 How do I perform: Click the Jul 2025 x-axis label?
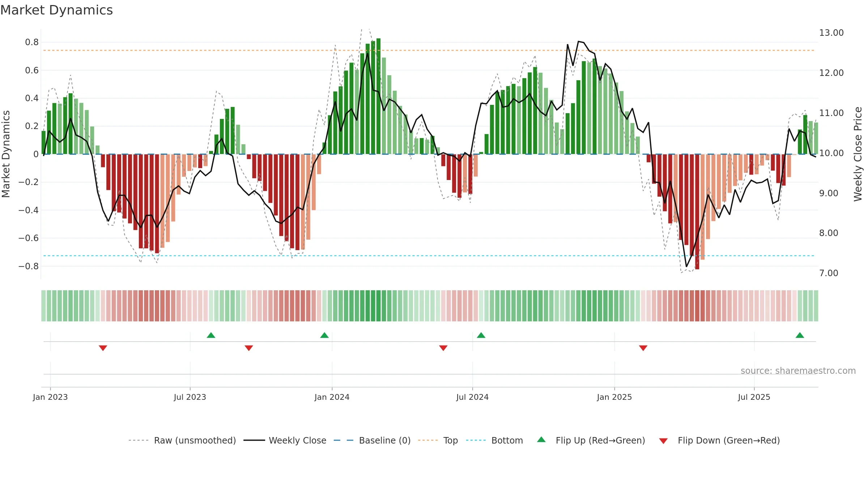click(754, 397)
